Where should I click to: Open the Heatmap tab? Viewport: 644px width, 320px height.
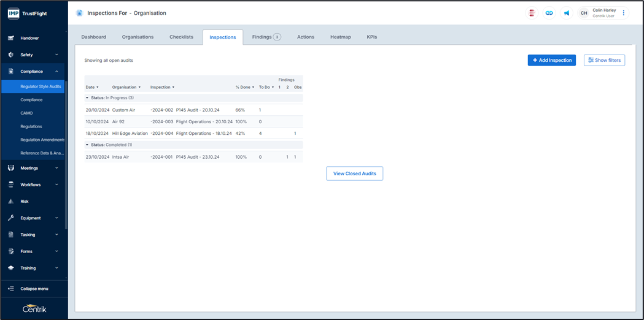click(340, 37)
